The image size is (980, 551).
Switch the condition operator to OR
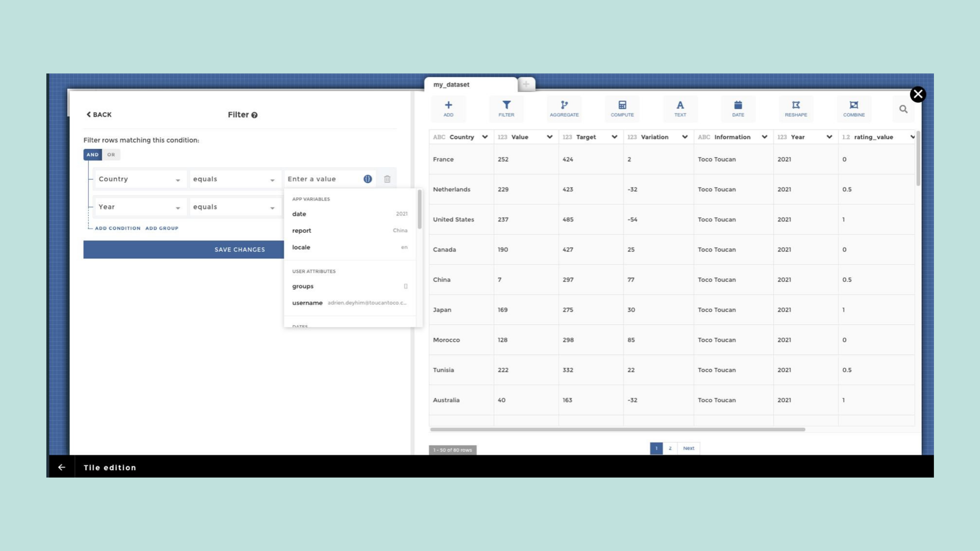tap(111, 155)
